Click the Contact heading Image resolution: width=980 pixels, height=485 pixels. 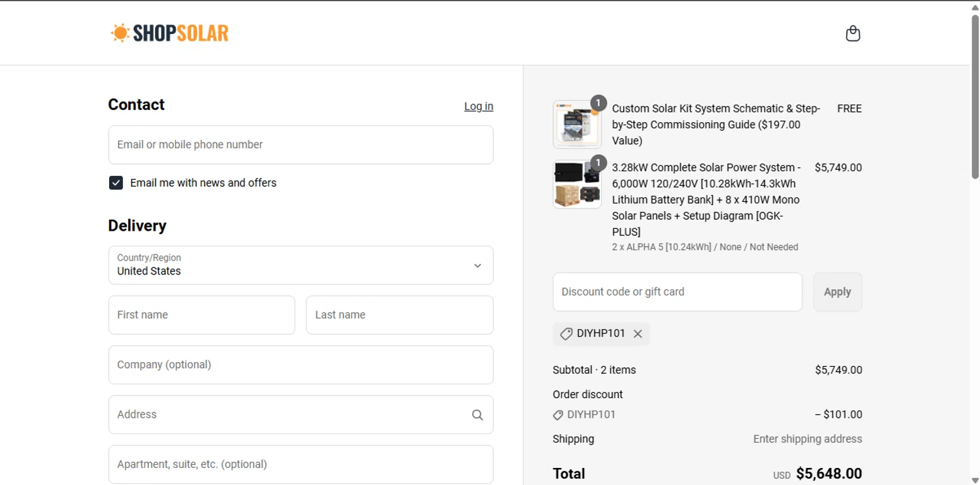(x=136, y=105)
